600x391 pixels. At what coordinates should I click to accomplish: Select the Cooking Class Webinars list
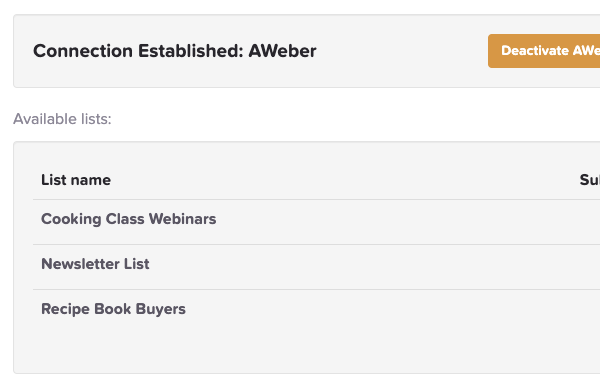pos(129,219)
